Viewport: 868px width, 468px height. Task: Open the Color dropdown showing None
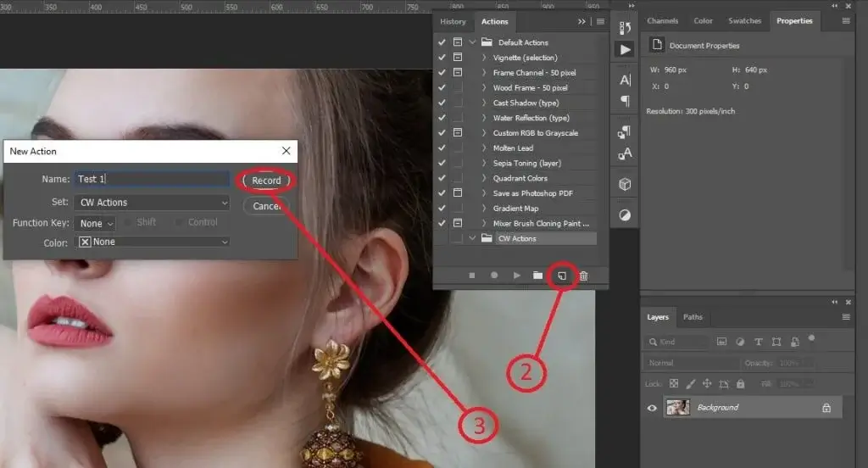point(152,242)
